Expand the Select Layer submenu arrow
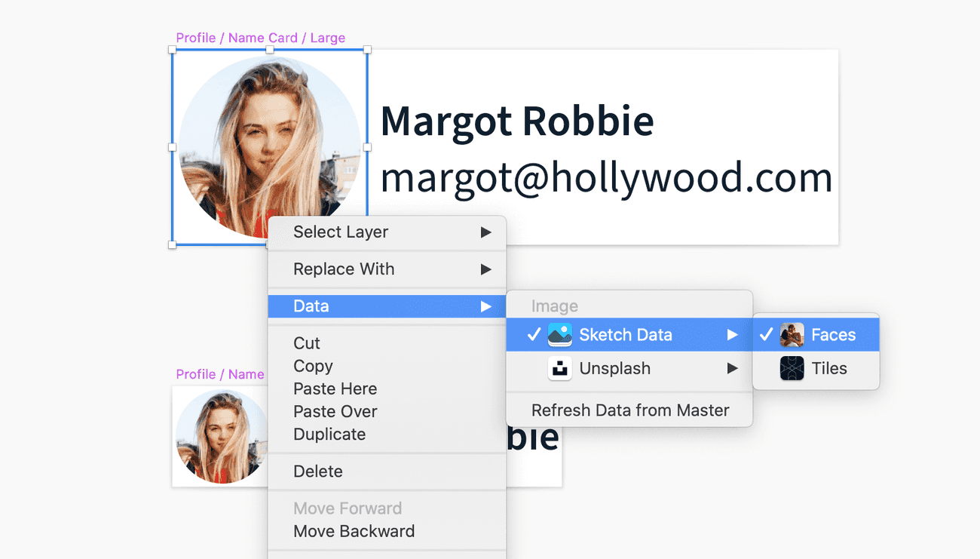The image size is (980, 559). coord(486,232)
